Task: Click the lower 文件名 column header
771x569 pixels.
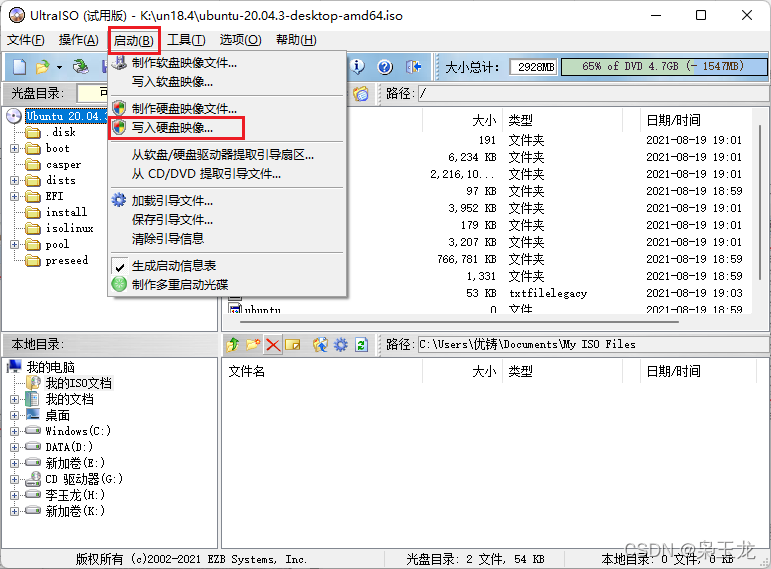Action: pos(246,371)
